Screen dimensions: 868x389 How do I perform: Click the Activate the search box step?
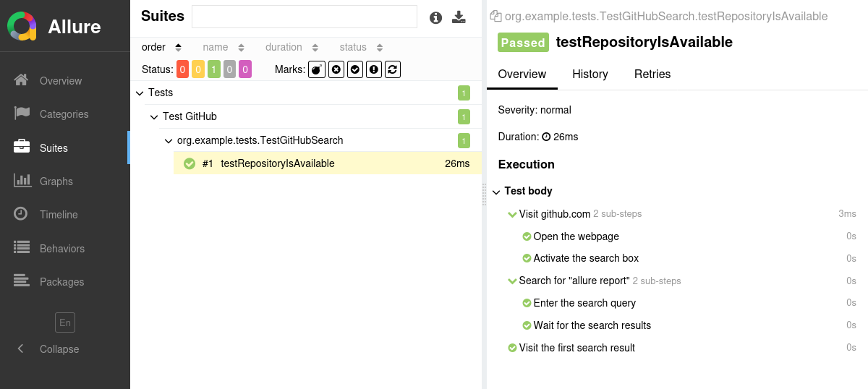[x=586, y=258]
